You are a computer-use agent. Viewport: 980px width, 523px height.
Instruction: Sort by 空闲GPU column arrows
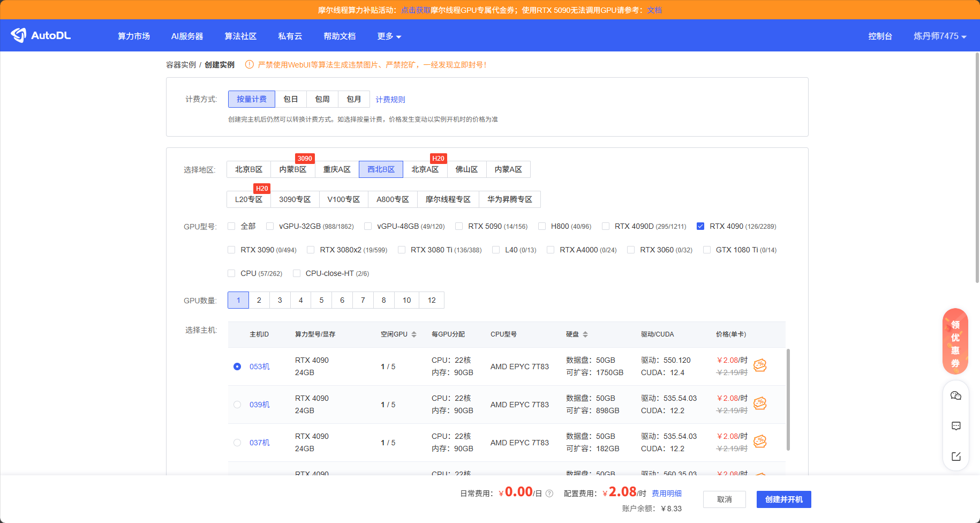[x=414, y=334]
